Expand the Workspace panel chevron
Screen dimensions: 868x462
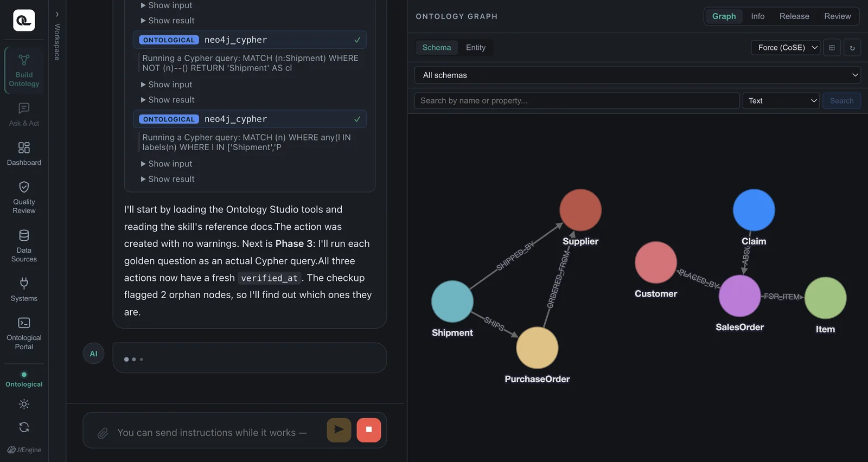(57, 14)
